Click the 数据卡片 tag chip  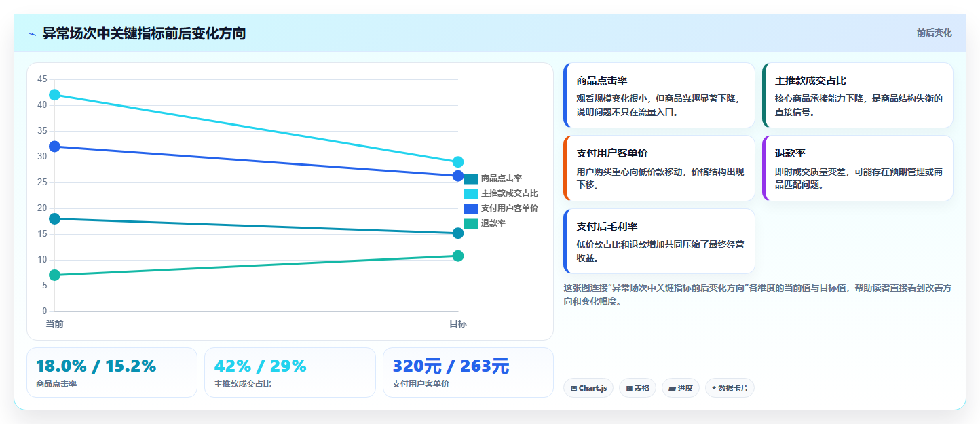[x=730, y=388]
